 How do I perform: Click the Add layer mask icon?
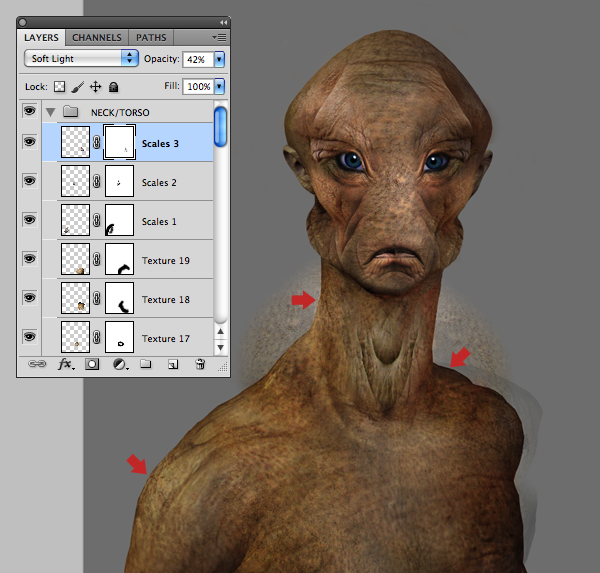pyautogui.click(x=92, y=364)
